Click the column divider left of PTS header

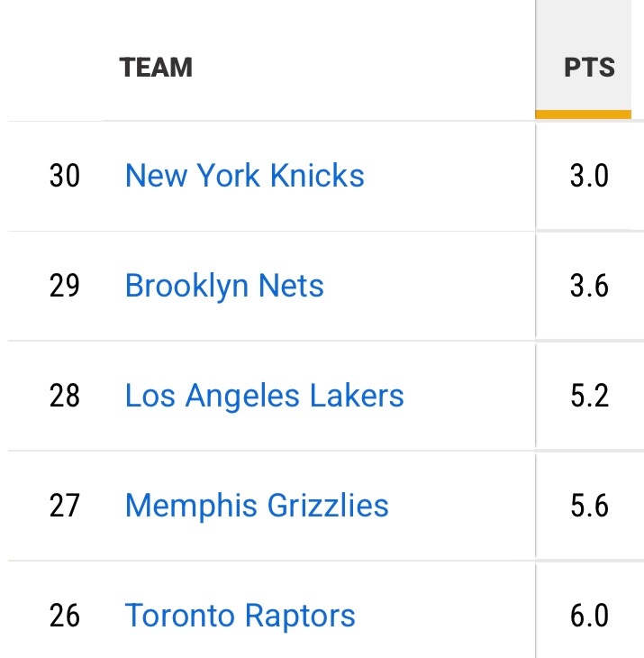tap(535, 59)
